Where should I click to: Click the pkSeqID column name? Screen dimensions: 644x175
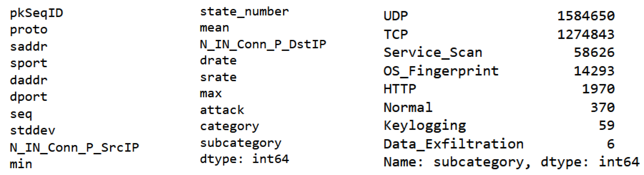36,13
